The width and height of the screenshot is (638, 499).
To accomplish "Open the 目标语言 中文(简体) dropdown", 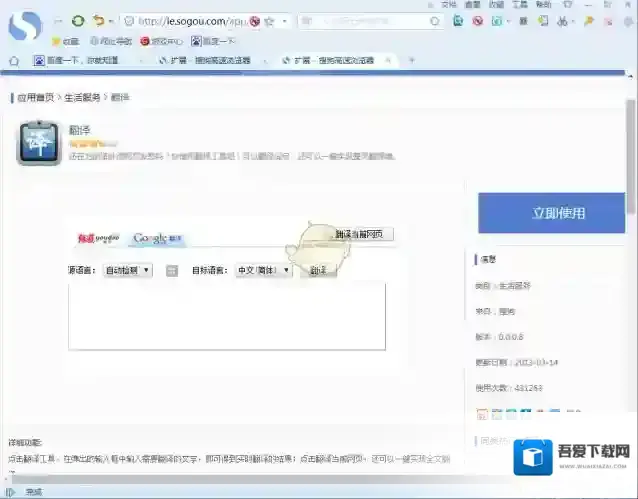I will (x=263, y=270).
